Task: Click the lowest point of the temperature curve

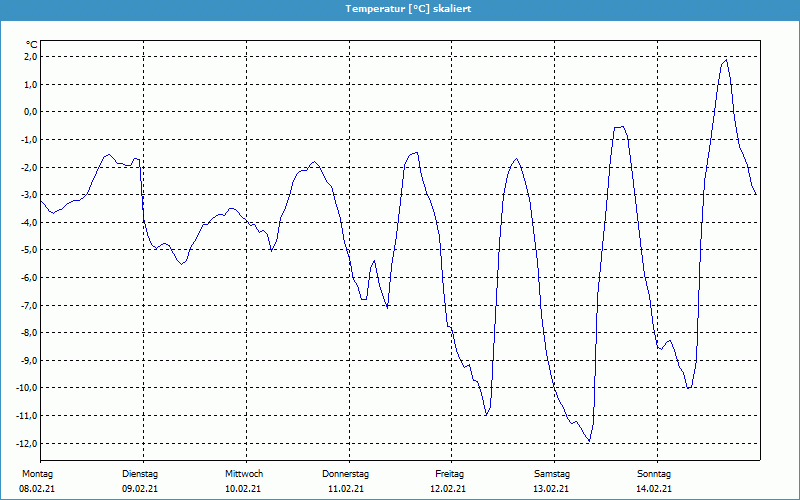Action: coord(589,441)
